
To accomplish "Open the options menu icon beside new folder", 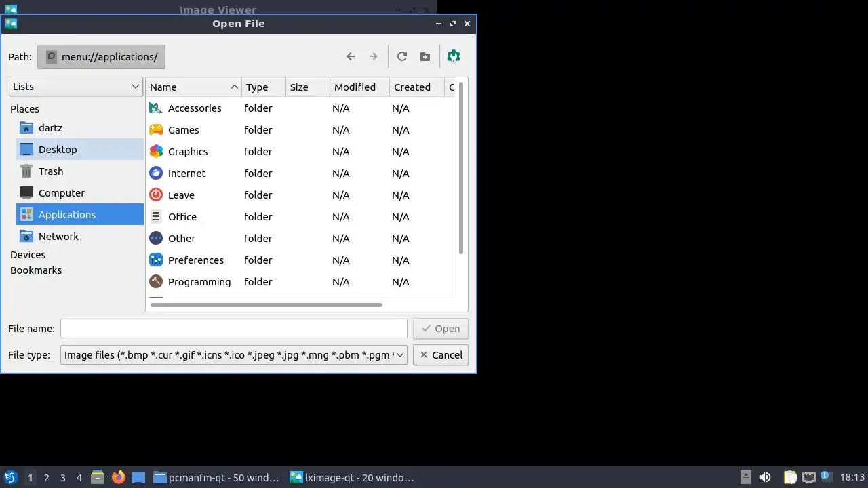I will 454,56.
